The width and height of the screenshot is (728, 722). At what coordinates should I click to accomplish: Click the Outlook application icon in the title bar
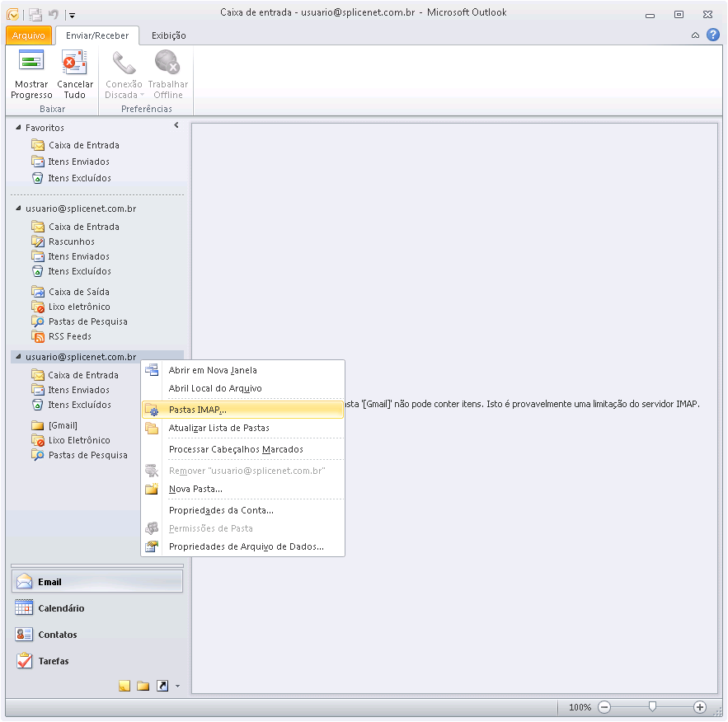[13, 14]
